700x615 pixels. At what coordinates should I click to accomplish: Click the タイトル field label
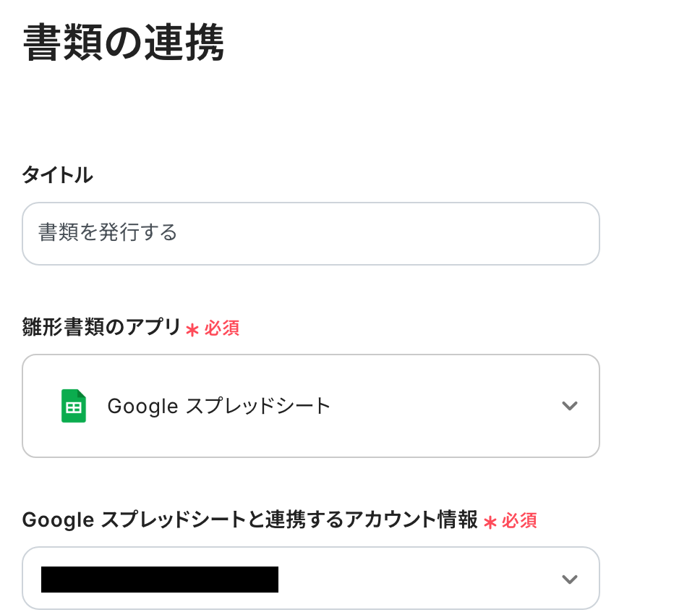pos(57,175)
